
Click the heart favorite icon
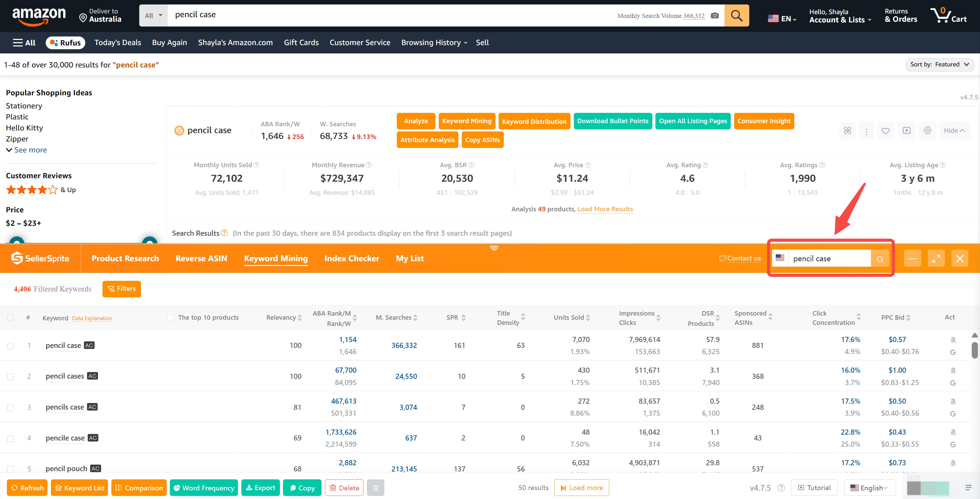(885, 130)
